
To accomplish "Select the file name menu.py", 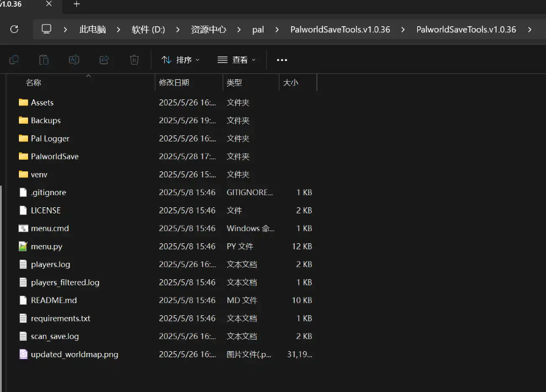I will [x=46, y=247].
